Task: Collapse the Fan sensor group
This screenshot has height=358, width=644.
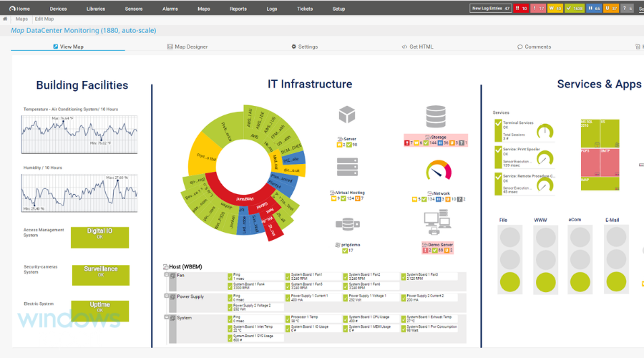Action: (x=167, y=275)
